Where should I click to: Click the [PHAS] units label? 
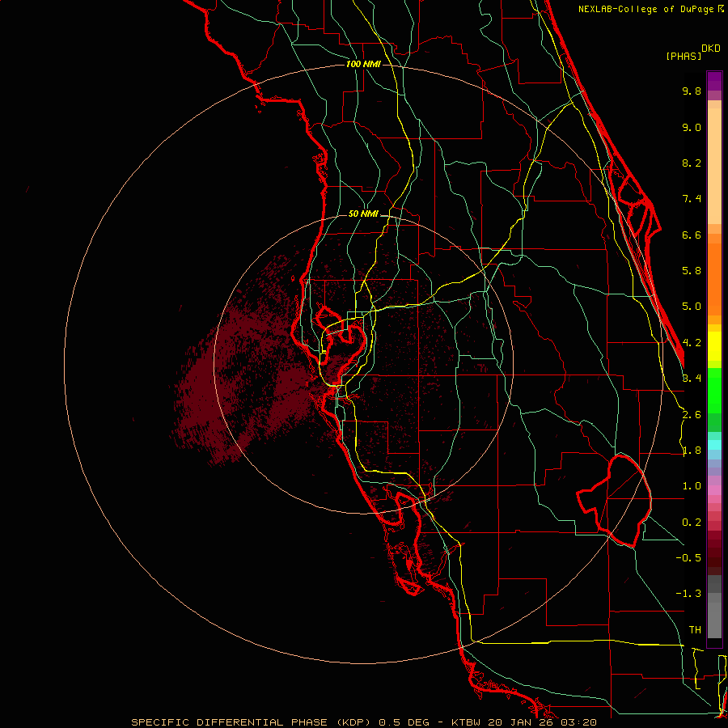[684, 56]
